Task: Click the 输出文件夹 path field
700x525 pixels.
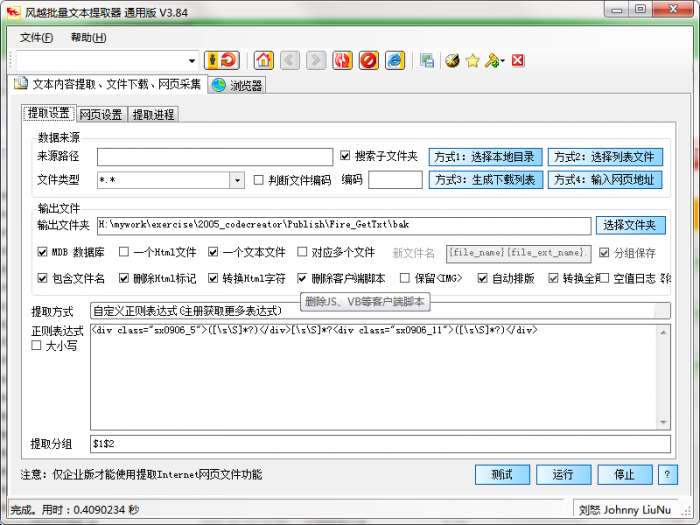Action: click(x=344, y=225)
